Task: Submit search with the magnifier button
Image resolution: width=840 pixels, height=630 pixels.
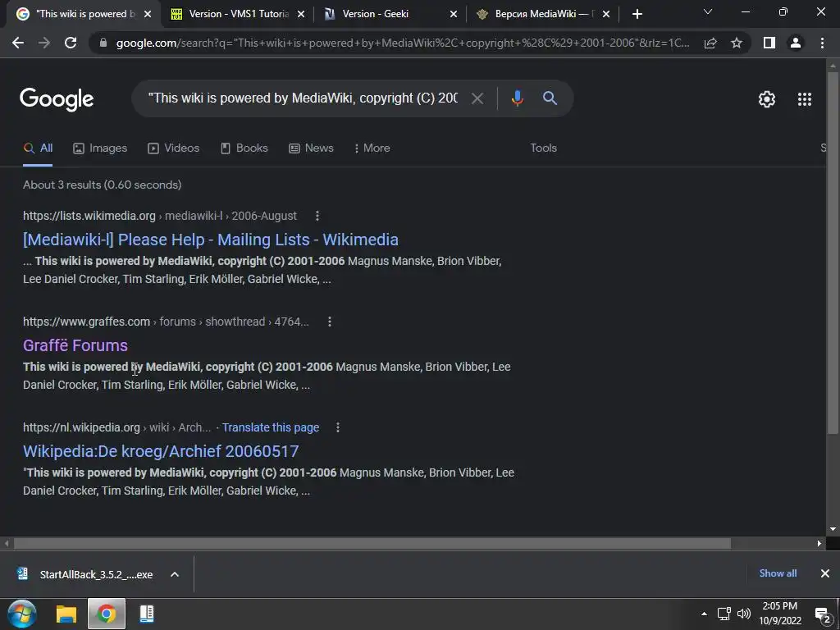Action: click(550, 98)
